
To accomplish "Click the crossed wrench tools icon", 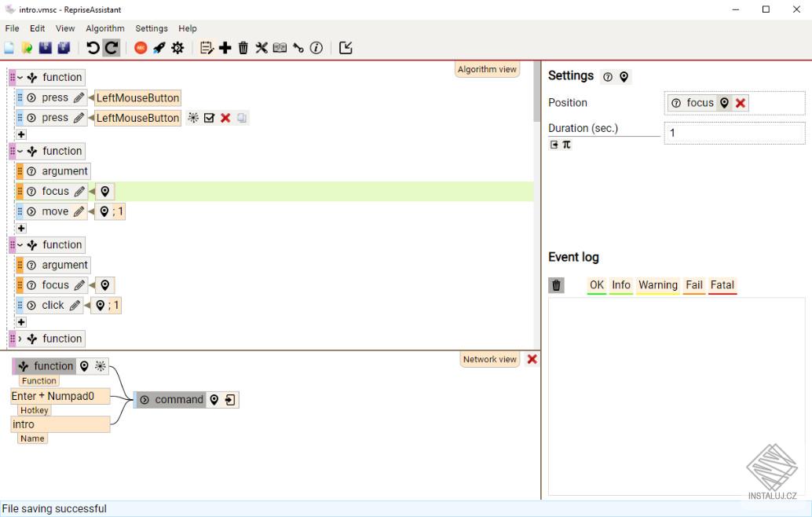I will point(262,48).
